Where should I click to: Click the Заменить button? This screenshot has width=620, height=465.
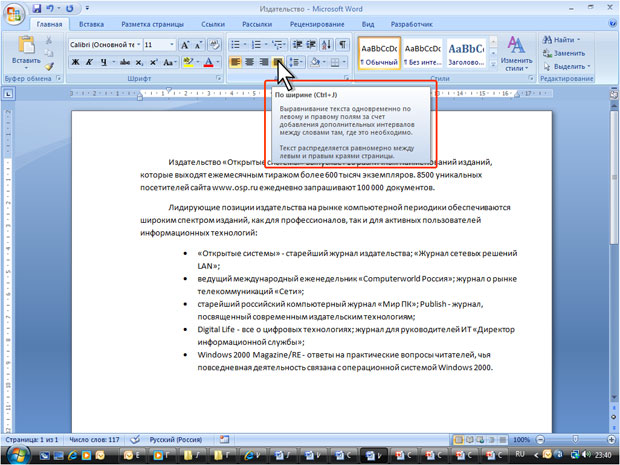(x=564, y=53)
